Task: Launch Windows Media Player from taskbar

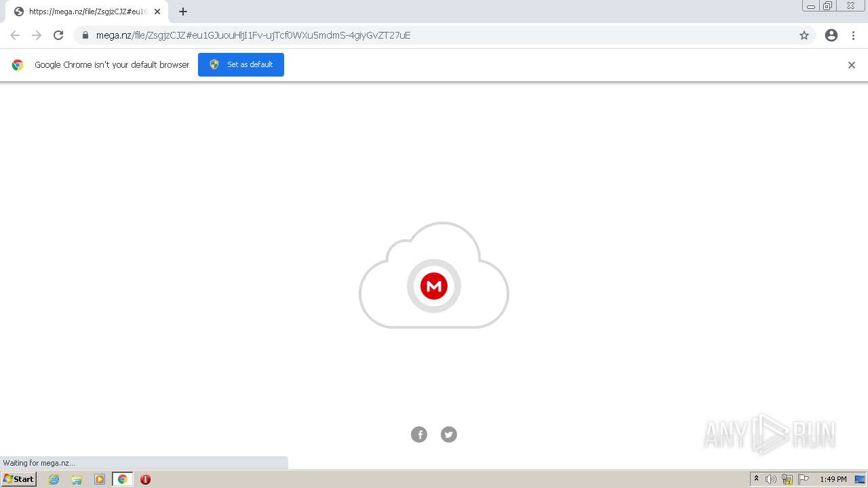Action: 100,479
